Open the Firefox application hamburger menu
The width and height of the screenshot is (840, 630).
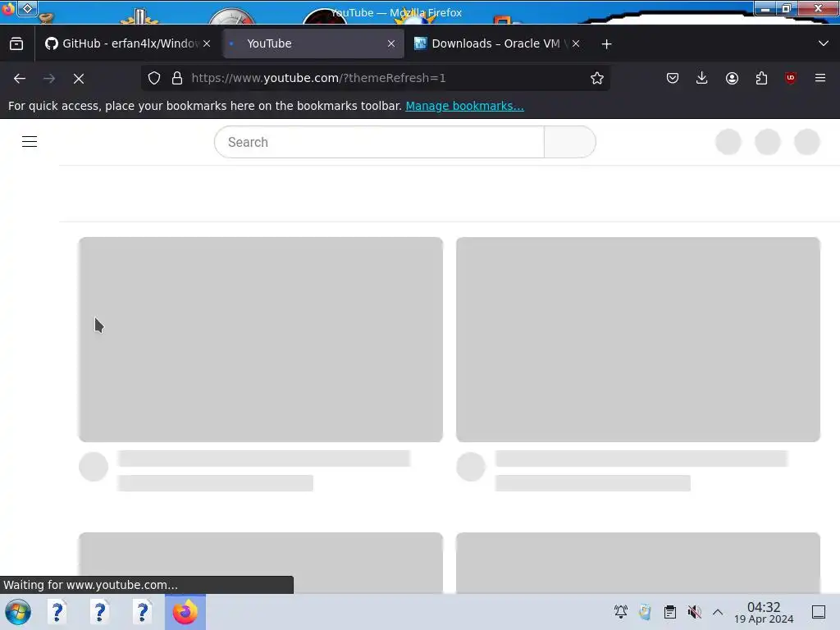820,78
